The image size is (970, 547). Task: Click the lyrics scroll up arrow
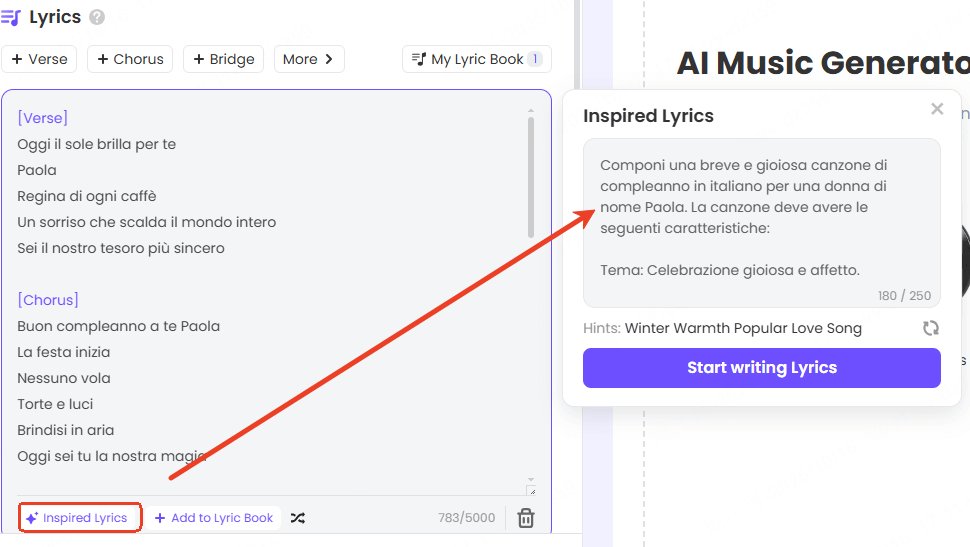tap(531, 111)
